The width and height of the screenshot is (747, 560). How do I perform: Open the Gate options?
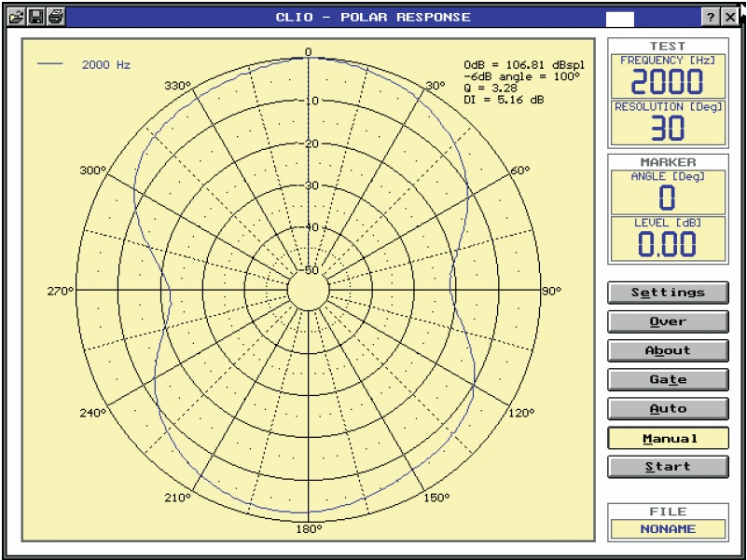click(x=668, y=379)
